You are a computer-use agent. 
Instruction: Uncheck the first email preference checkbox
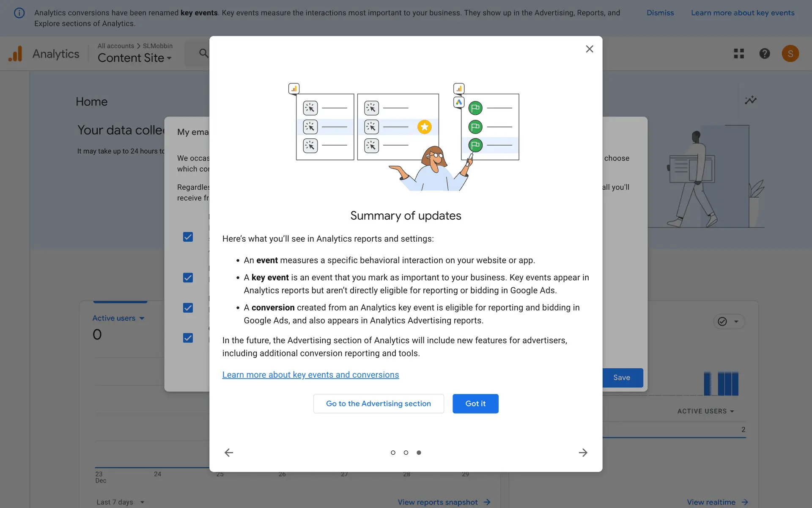188,237
